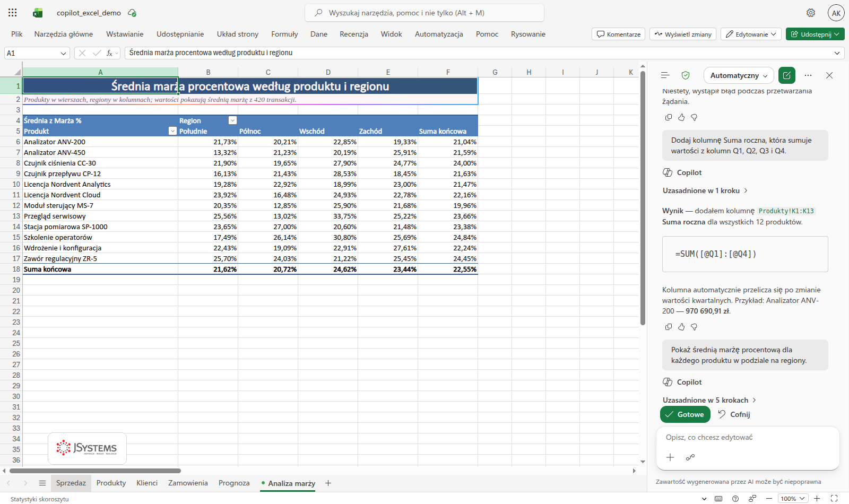This screenshot has width=849, height=504.
Task: Confirm the formula bar entry (checkmark icon)
Action: click(97, 53)
